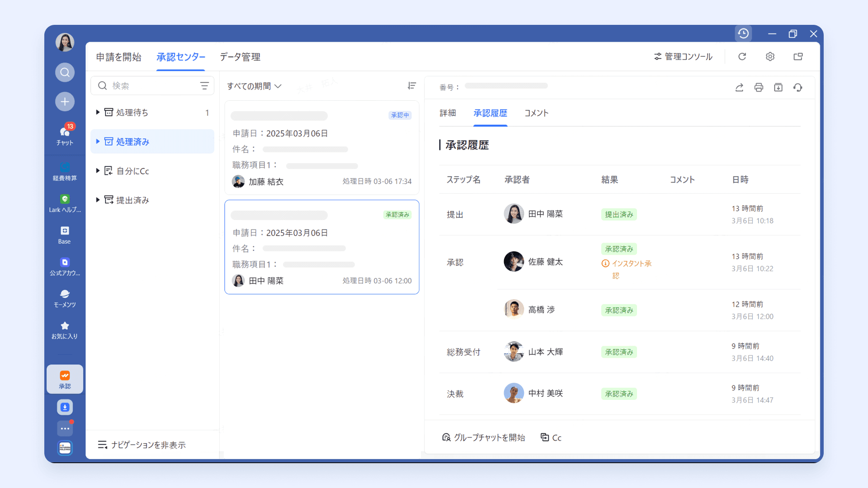The height and width of the screenshot is (488, 868).
Task: Select the 加藤 結衣 request card
Action: (x=321, y=148)
